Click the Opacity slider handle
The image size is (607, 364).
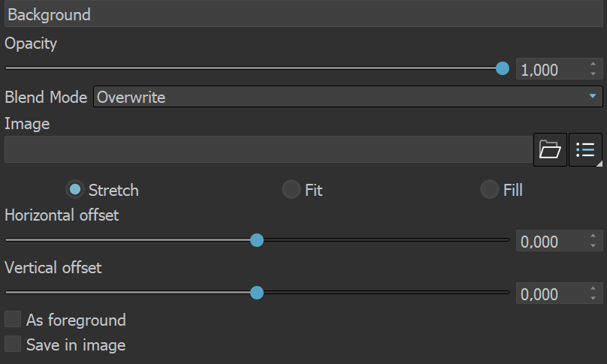503,68
